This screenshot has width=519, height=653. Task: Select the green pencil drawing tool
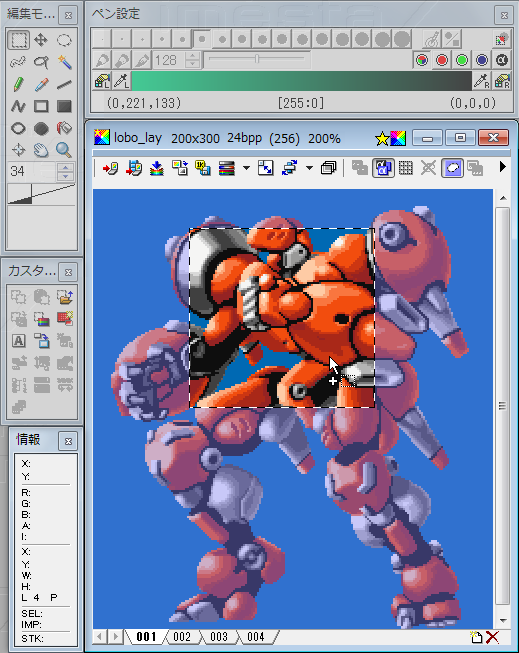(x=18, y=84)
